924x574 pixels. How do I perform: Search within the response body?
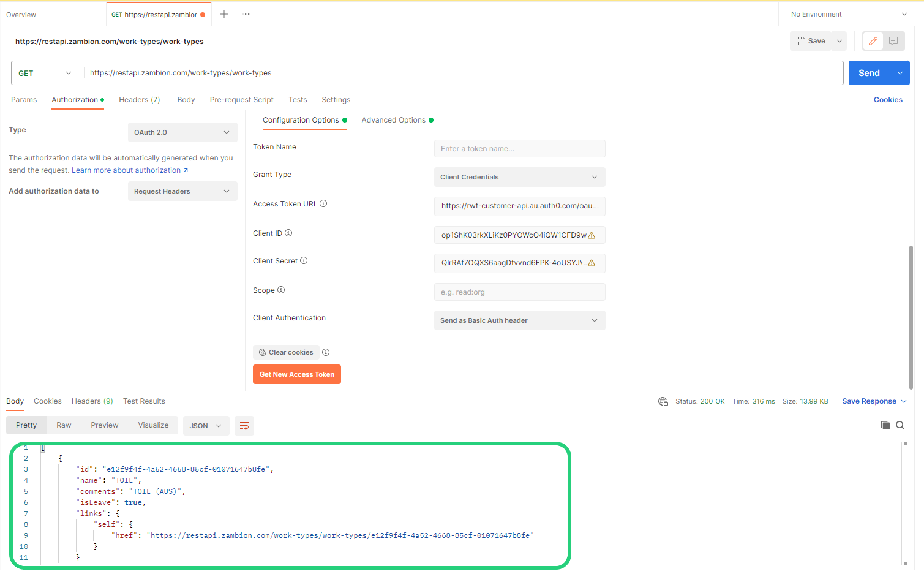coord(900,425)
